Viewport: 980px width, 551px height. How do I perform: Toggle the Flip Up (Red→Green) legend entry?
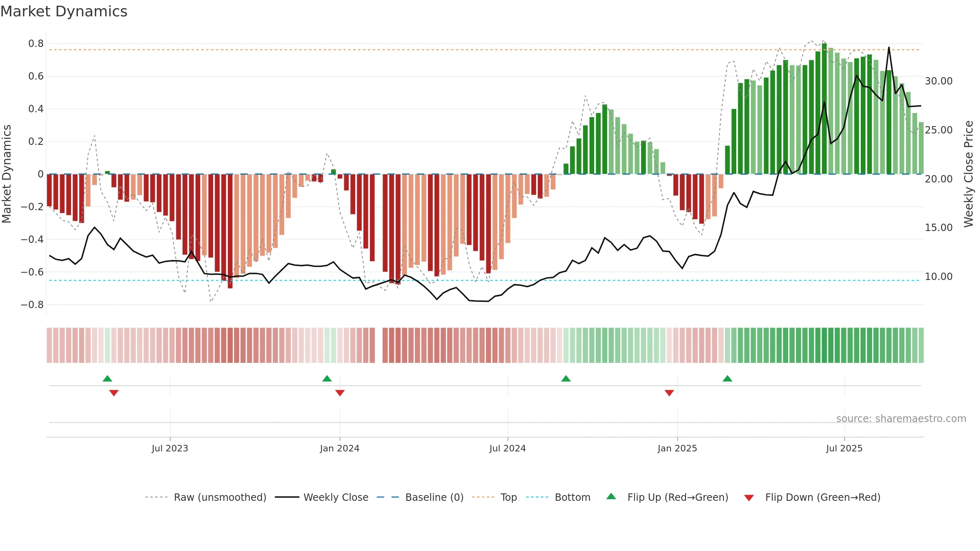coord(667,497)
